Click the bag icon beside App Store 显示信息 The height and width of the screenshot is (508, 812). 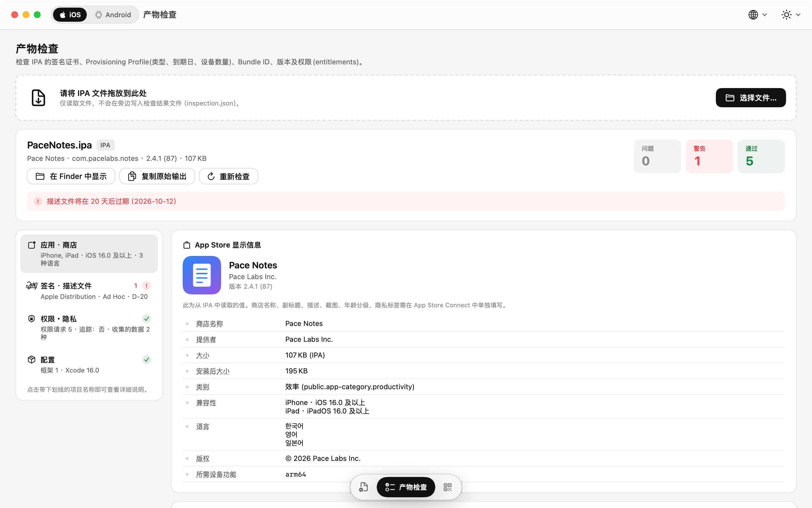(x=187, y=245)
